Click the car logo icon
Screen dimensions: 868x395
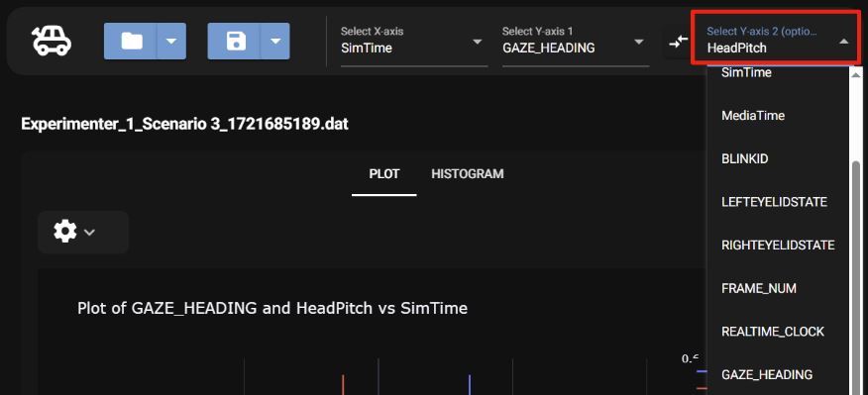[x=52, y=42]
